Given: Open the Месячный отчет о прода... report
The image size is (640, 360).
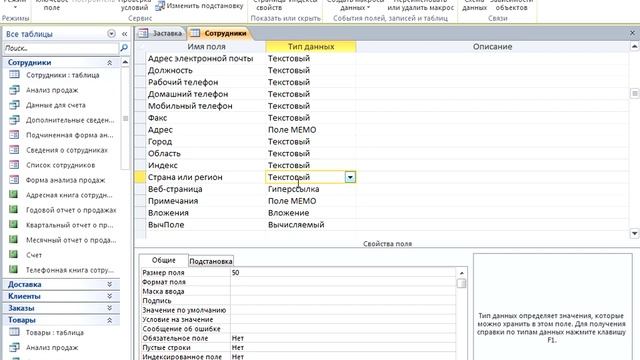Looking at the screenshot, I should tap(71, 240).
